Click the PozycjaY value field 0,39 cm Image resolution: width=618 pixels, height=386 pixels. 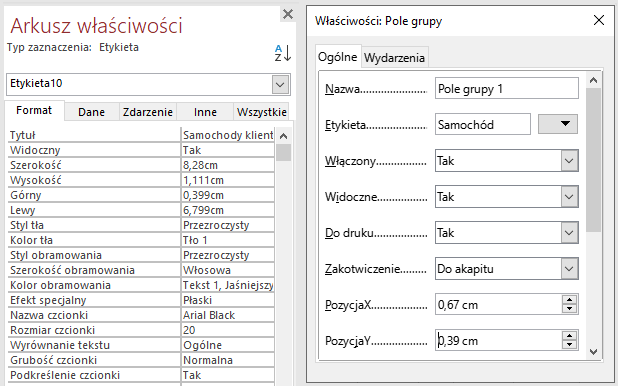click(499, 340)
